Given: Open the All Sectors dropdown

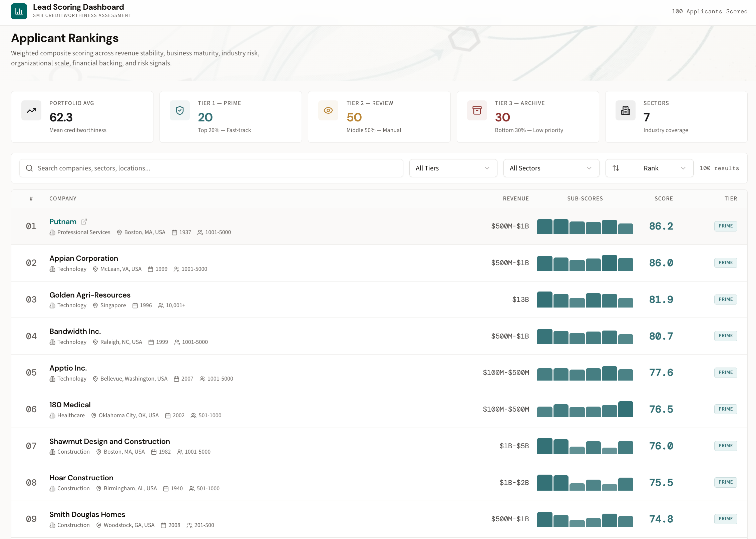Looking at the screenshot, I should pos(551,168).
